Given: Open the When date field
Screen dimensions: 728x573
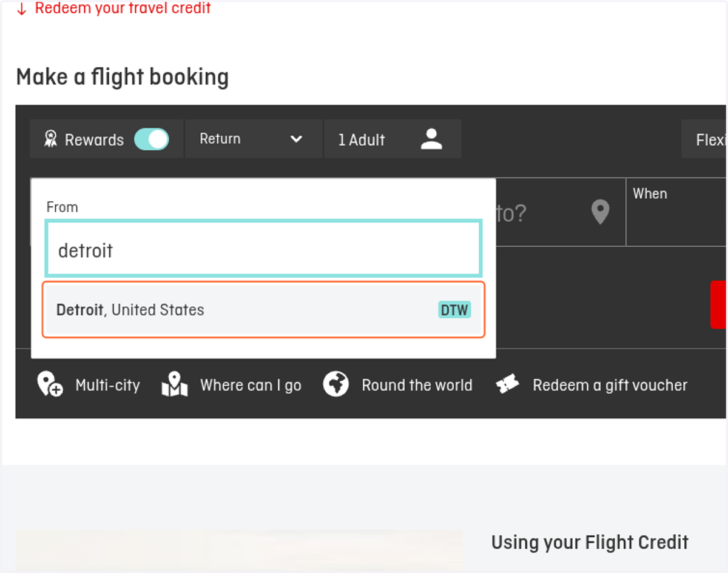Looking at the screenshot, I should click(x=676, y=212).
